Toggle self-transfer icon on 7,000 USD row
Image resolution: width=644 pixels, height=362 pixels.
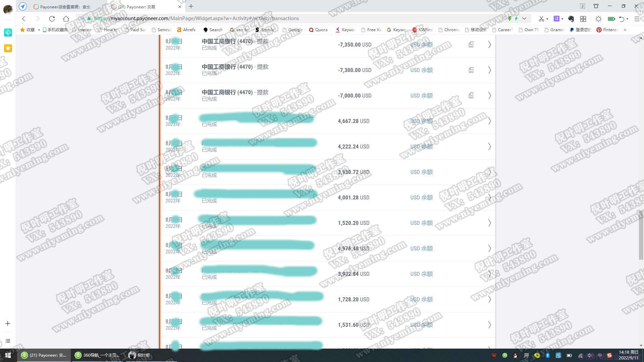click(470, 96)
